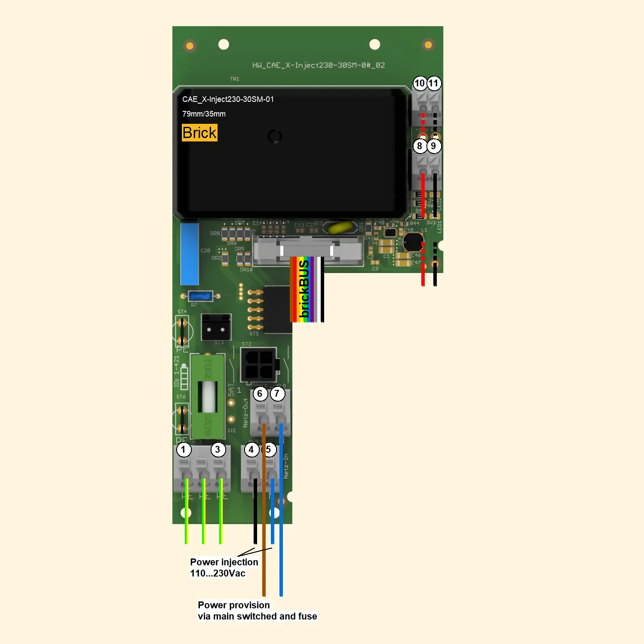Select terminal marker 6 near Netz-Out
Image resolution: width=644 pixels, height=644 pixels.
click(260, 394)
